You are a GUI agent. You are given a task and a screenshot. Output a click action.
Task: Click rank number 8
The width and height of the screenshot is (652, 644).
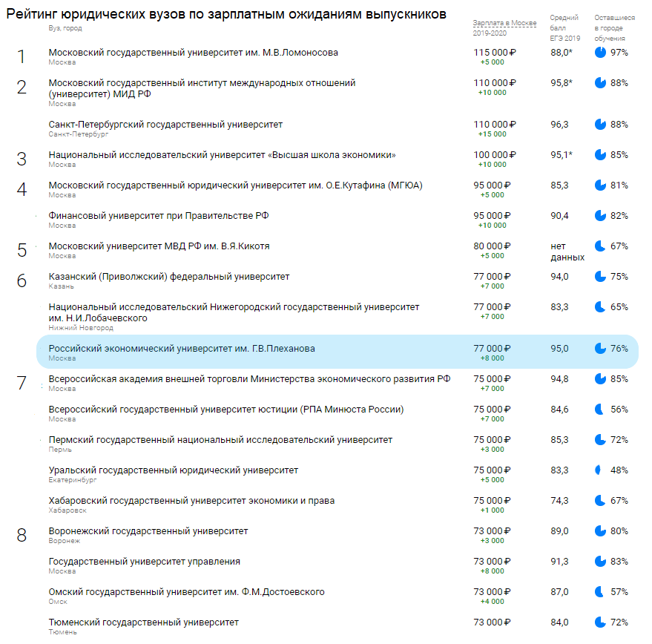[x=22, y=535]
